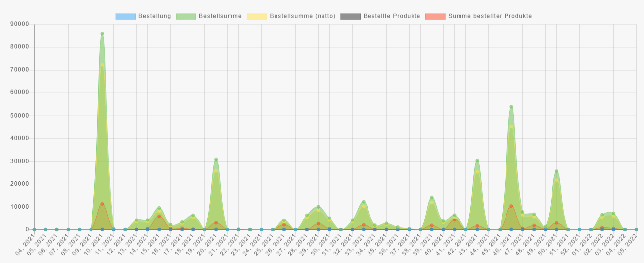644x263 pixels.
Task: Click the green Bestellsumme legend color box
Action: [185, 16]
